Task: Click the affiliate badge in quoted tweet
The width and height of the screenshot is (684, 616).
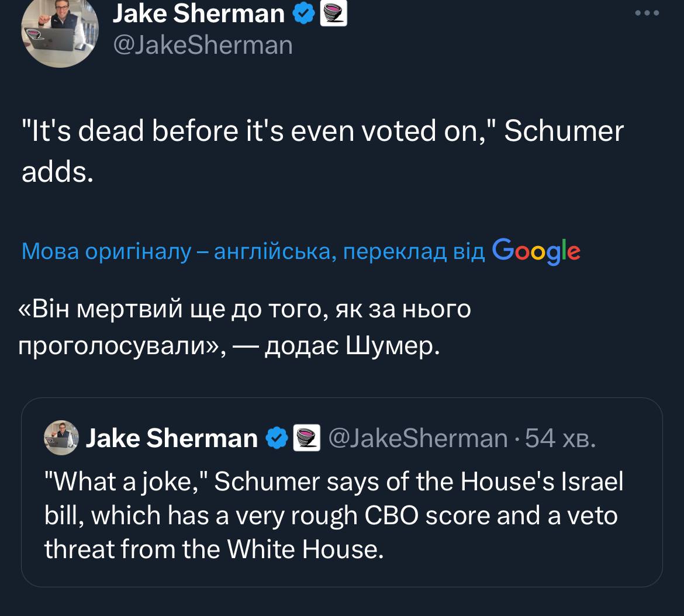Action: [306, 438]
